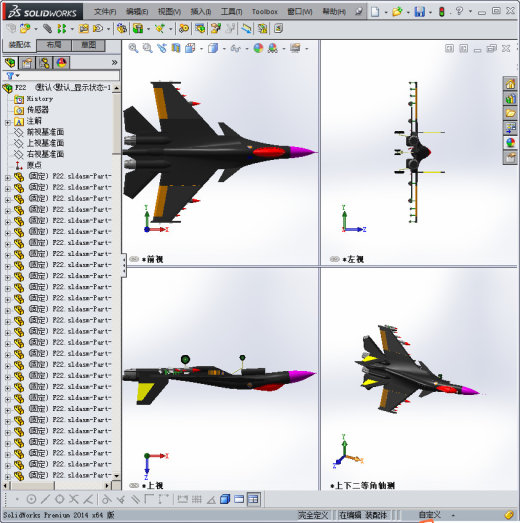Image resolution: width=520 pixels, height=523 pixels.
Task: Click the Insert Components icon
Action: tap(25, 29)
